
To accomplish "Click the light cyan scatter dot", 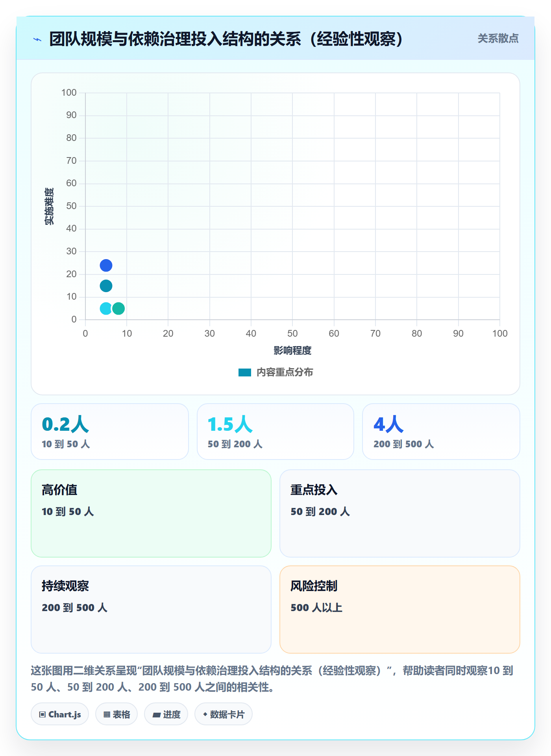I will pyautogui.click(x=106, y=308).
